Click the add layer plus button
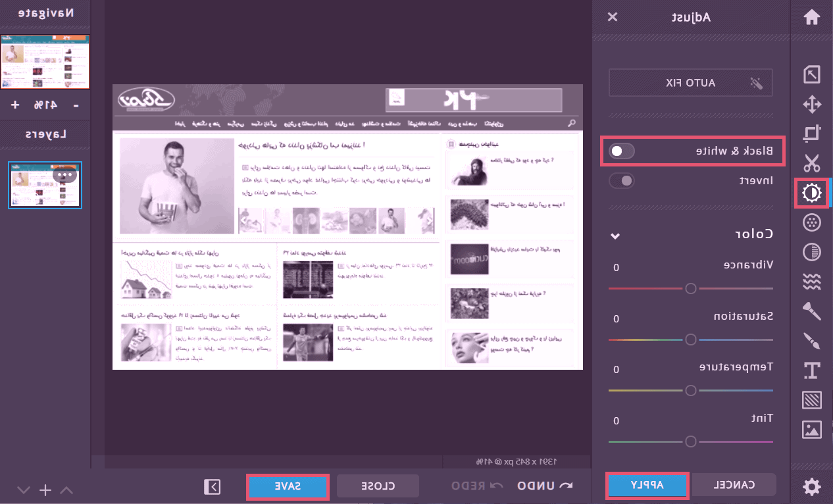Screen dimensions: 833x504 [x=45, y=490]
